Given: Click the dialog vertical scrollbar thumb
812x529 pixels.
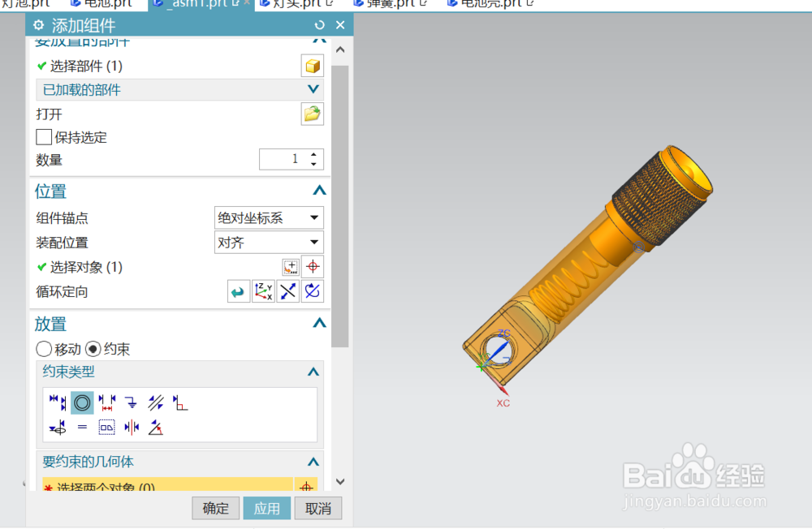Looking at the screenshot, I should [x=340, y=207].
